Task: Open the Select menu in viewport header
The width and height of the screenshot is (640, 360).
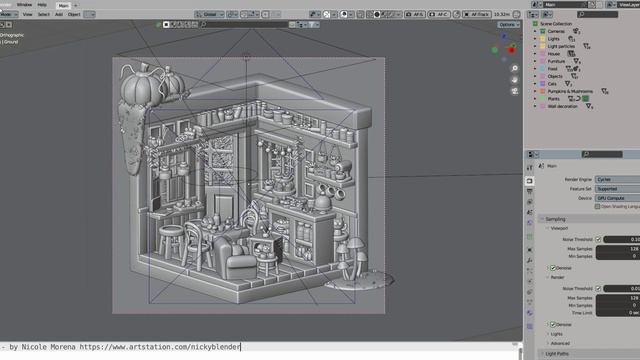Action: (x=43, y=14)
